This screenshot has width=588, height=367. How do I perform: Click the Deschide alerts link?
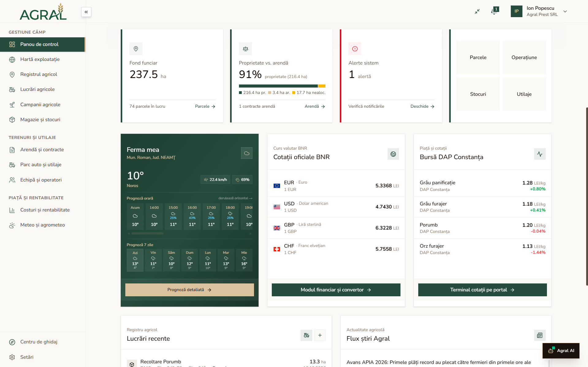[422, 107]
